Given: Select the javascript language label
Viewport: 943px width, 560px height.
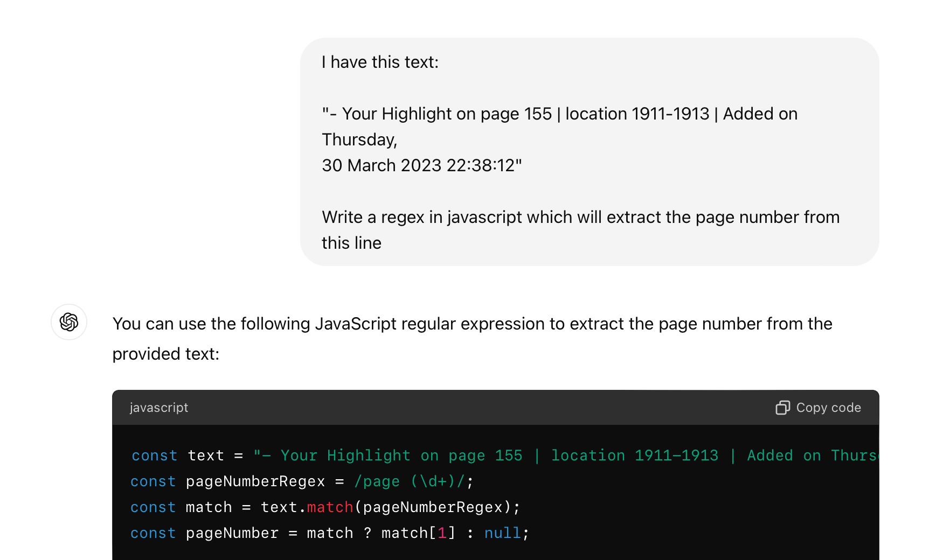Looking at the screenshot, I should (x=159, y=408).
